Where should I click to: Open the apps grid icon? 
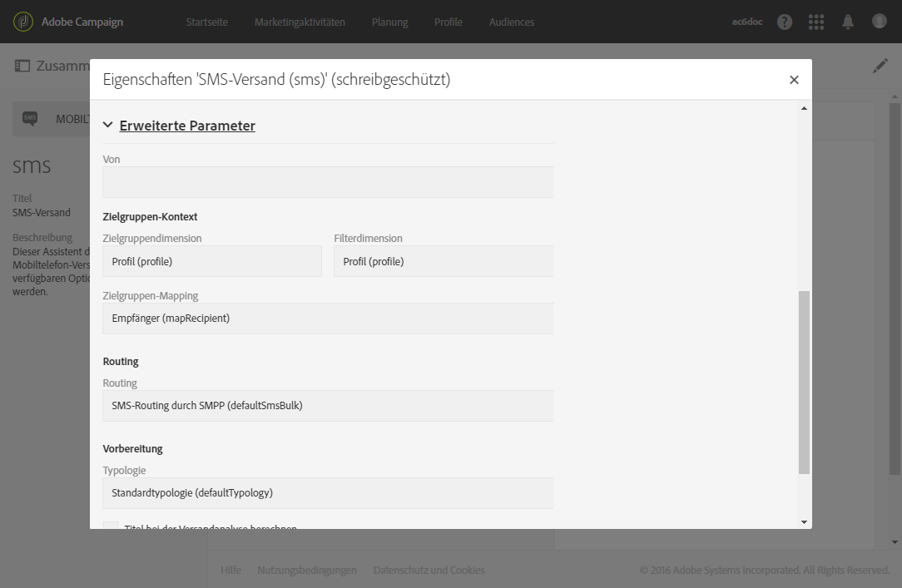point(816,22)
